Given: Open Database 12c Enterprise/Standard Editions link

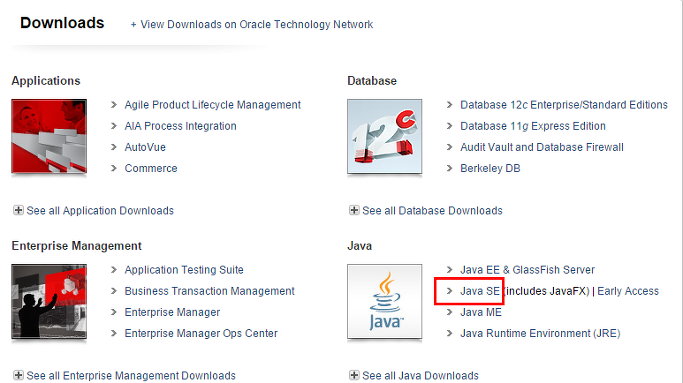Looking at the screenshot, I should point(564,105).
